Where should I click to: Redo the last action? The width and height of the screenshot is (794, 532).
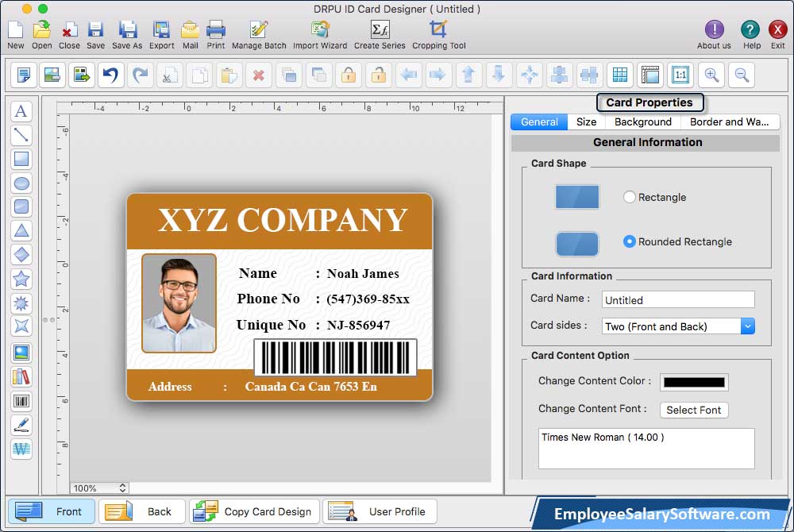pos(141,75)
